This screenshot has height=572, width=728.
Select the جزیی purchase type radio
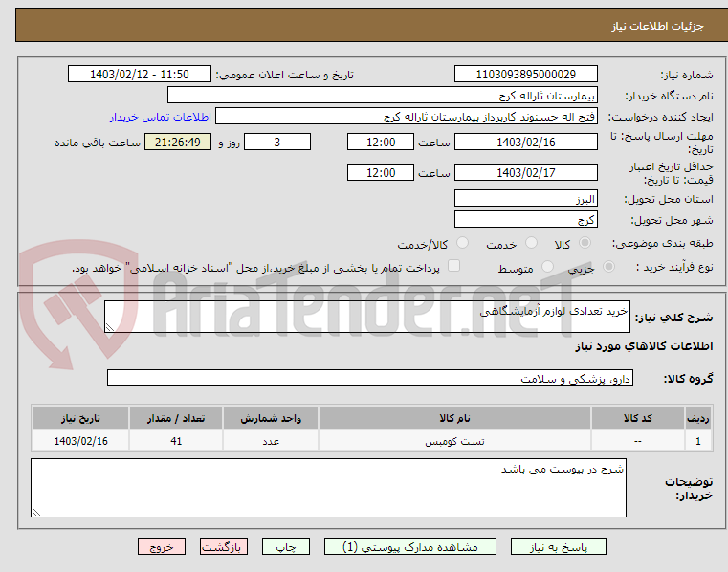(608, 267)
